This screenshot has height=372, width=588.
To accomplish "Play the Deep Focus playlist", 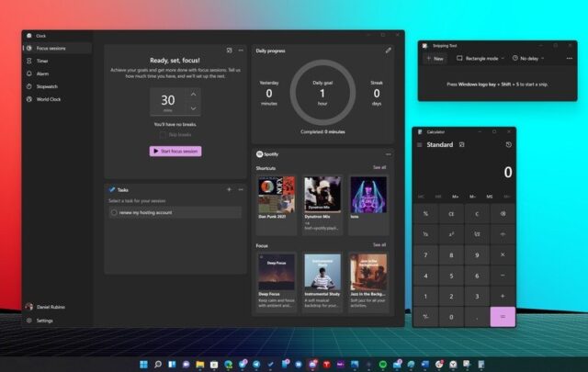I will tap(277, 272).
